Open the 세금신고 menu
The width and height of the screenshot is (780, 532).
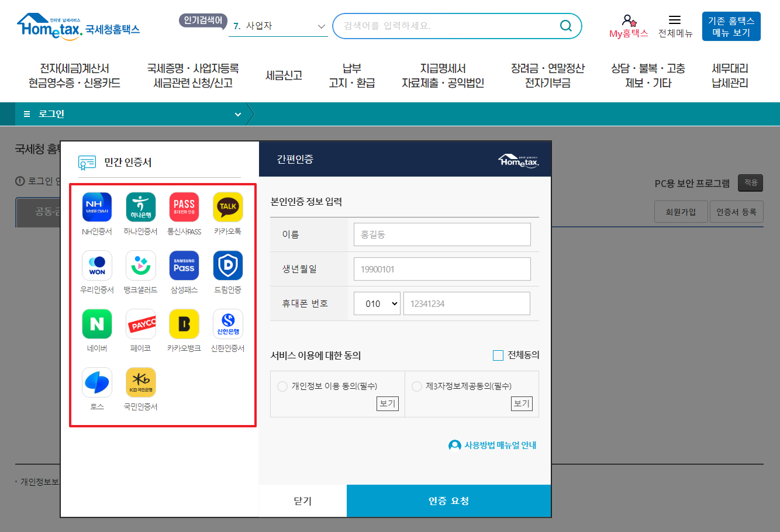pyautogui.click(x=284, y=76)
